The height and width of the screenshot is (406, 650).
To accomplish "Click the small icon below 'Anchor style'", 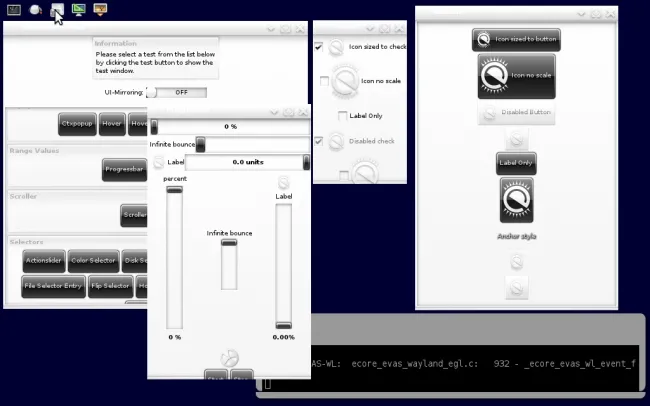I will click(517, 262).
